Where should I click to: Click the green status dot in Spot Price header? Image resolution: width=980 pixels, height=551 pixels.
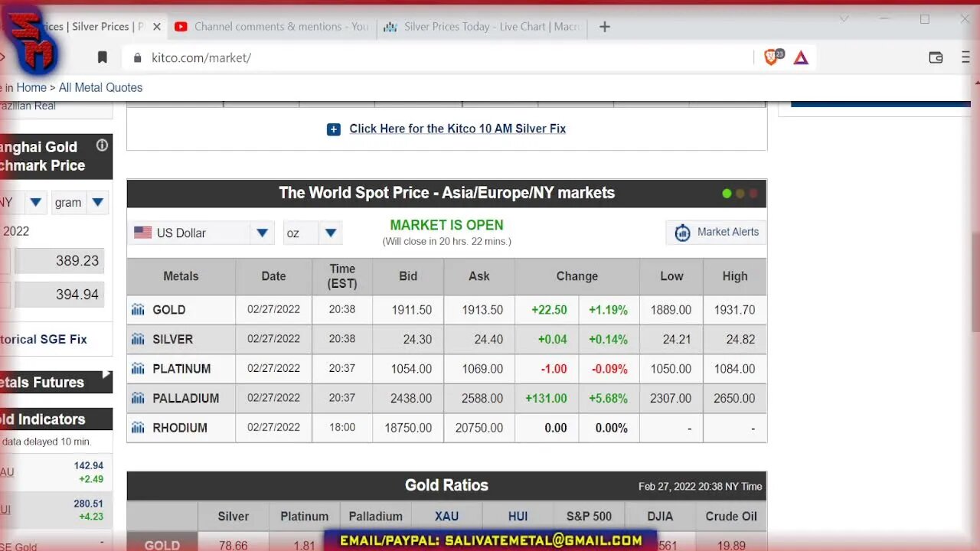click(727, 194)
